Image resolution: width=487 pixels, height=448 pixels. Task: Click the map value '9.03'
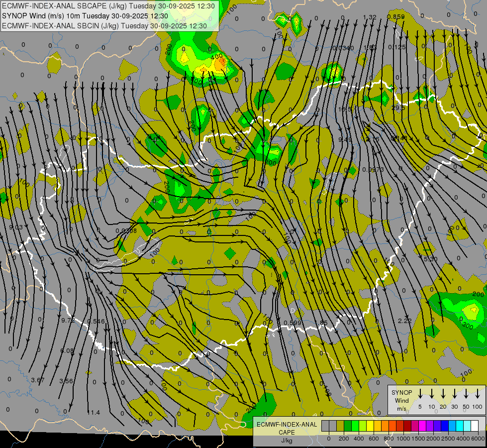coord(16,227)
